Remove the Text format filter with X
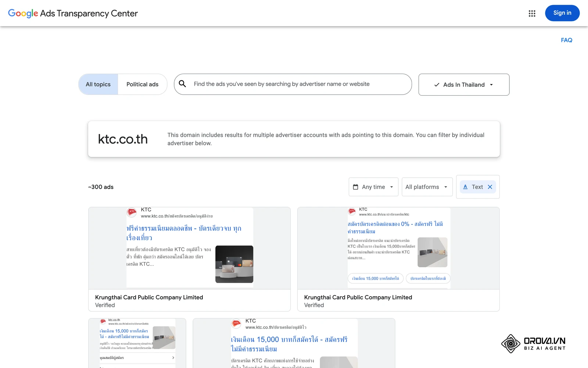588x368 pixels. pos(490,187)
